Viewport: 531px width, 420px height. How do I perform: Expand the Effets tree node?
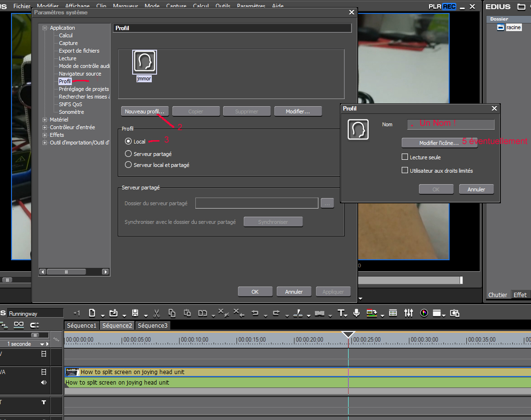pyautogui.click(x=45, y=135)
